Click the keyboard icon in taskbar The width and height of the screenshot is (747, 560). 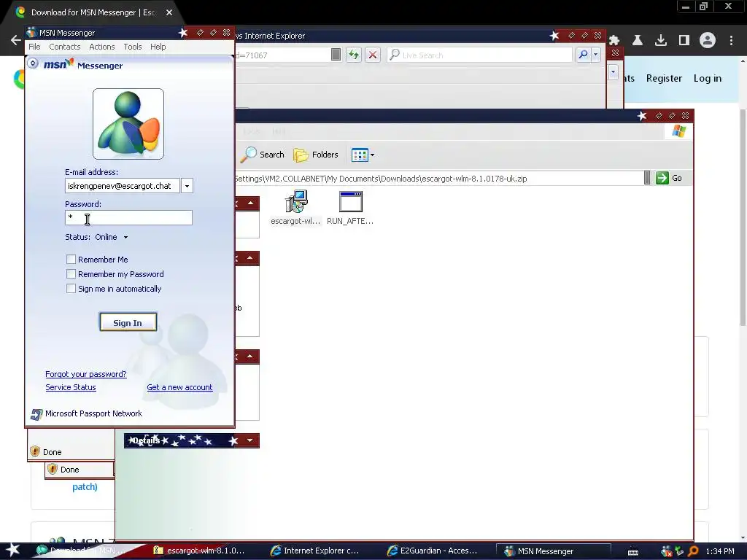(x=633, y=551)
